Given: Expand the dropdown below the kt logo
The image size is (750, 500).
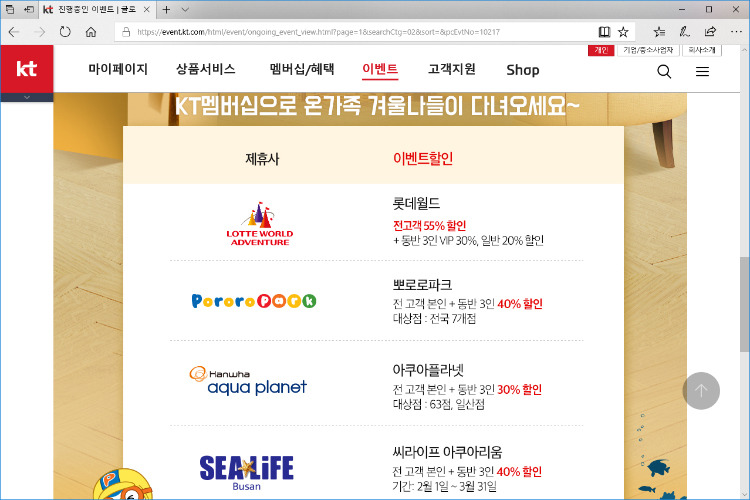Looking at the screenshot, I should click(27, 97).
